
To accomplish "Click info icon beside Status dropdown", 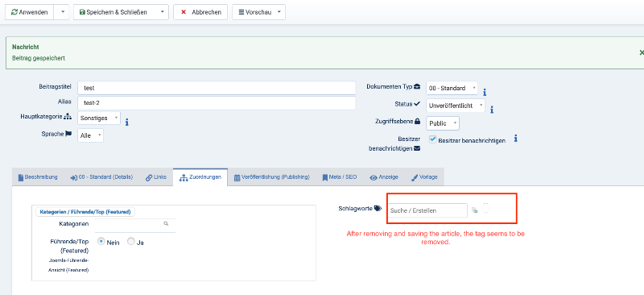I will 492,109.
